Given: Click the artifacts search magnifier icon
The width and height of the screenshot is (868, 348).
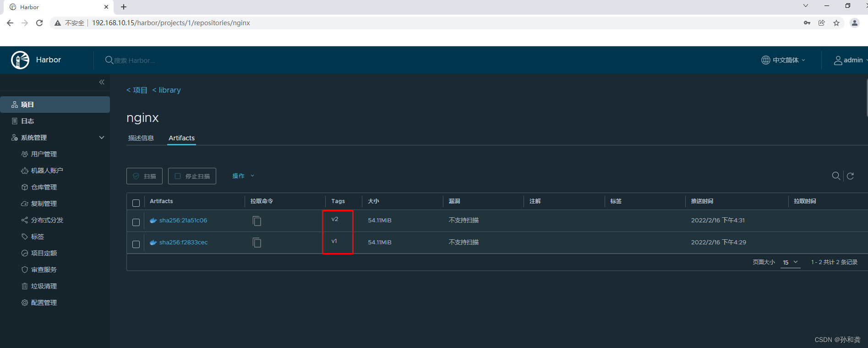Looking at the screenshot, I should pyautogui.click(x=836, y=176).
